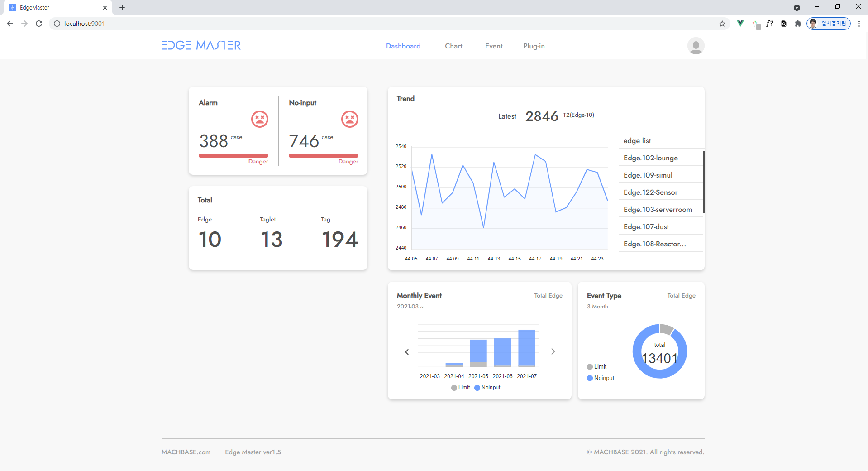Image resolution: width=868 pixels, height=471 pixels.
Task: Close the EdgeMaster browser tab
Action: [x=105, y=8]
